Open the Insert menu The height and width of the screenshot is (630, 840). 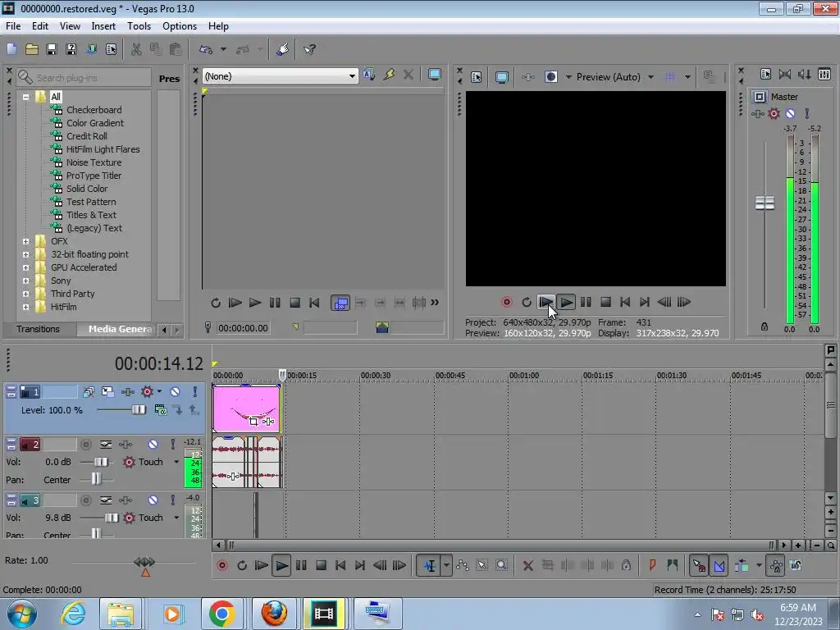point(103,26)
